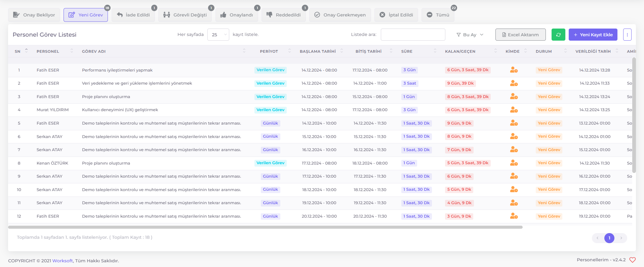Click the vertical table scrollbar
Image resolution: width=644 pixels, height=267 pixels.
(x=634, y=115)
